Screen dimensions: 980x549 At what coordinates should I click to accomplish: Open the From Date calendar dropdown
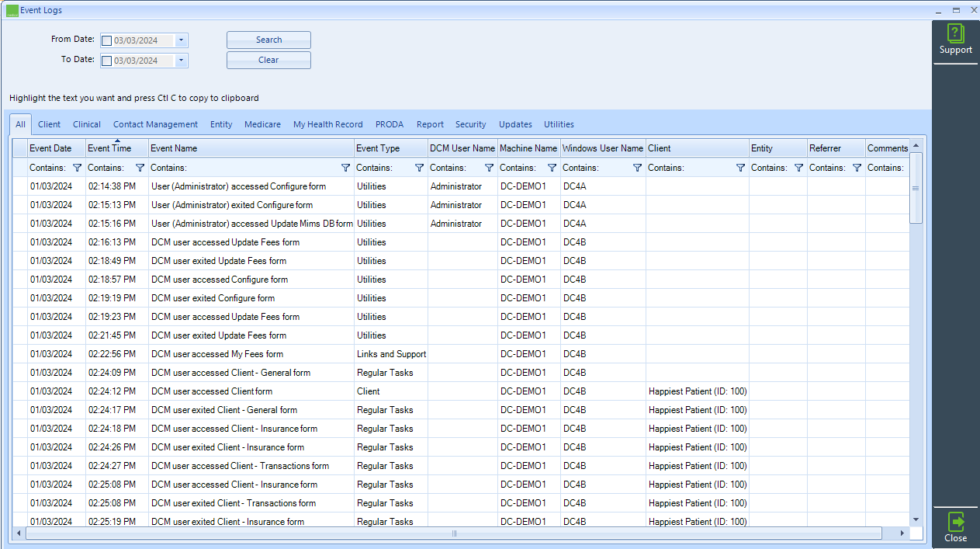[181, 40]
